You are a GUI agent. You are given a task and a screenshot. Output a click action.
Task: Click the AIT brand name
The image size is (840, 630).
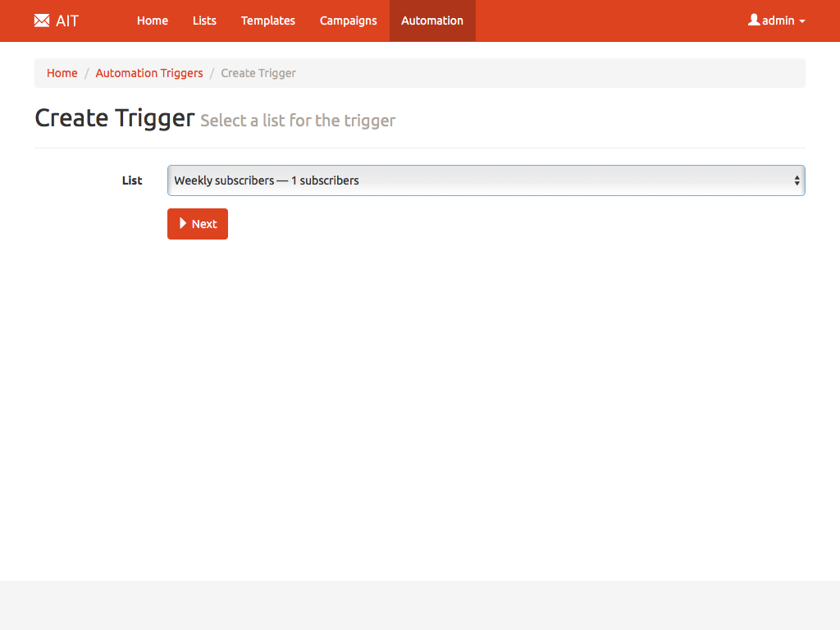67,21
